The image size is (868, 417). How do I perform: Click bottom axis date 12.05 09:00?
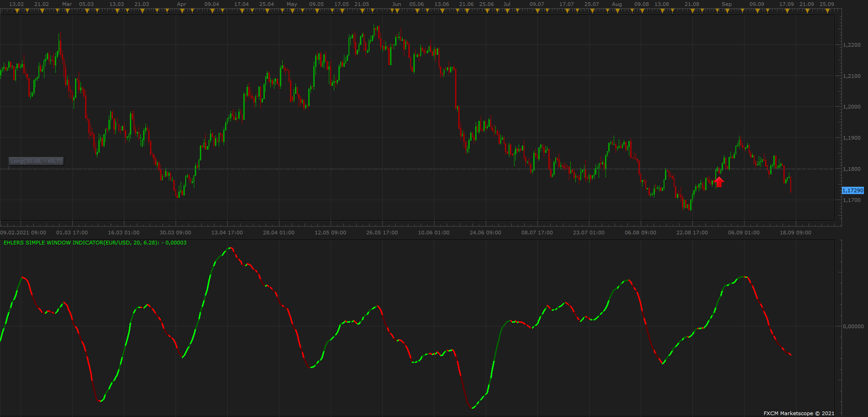(331, 233)
